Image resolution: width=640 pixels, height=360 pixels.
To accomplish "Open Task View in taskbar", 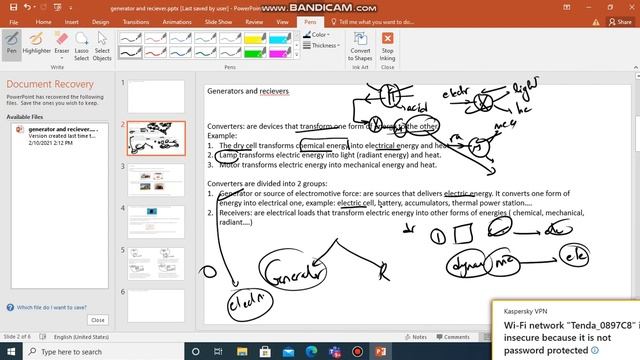I will pyautogui.click(x=218, y=351).
